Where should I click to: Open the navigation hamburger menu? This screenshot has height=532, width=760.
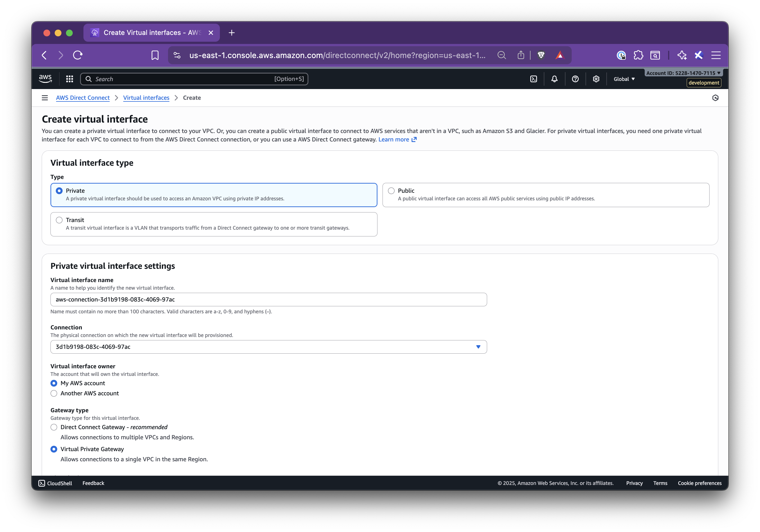[x=45, y=97]
